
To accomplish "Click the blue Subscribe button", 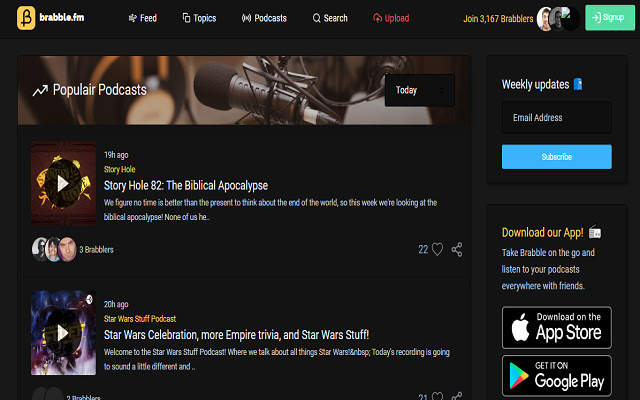I will (x=557, y=157).
